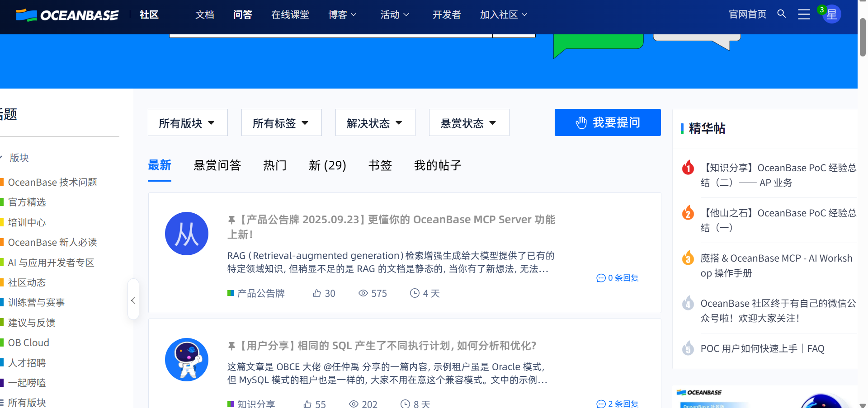Click the search magnifier icon in header
This screenshot has height=408, width=868.
(x=781, y=14)
